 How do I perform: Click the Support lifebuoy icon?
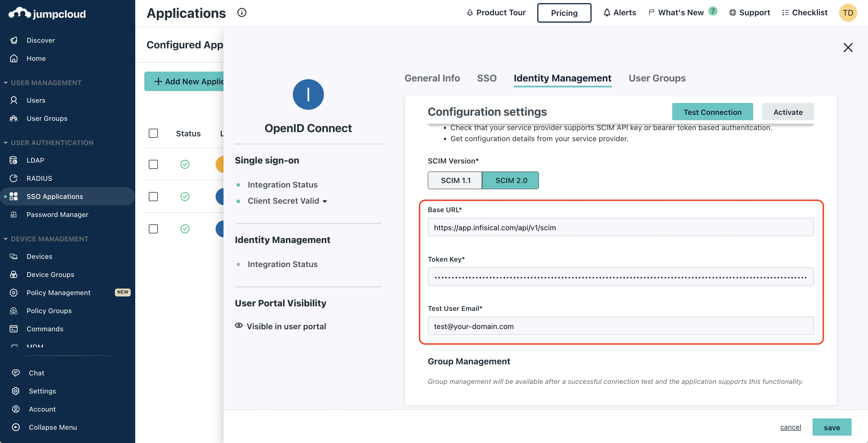(x=732, y=13)
